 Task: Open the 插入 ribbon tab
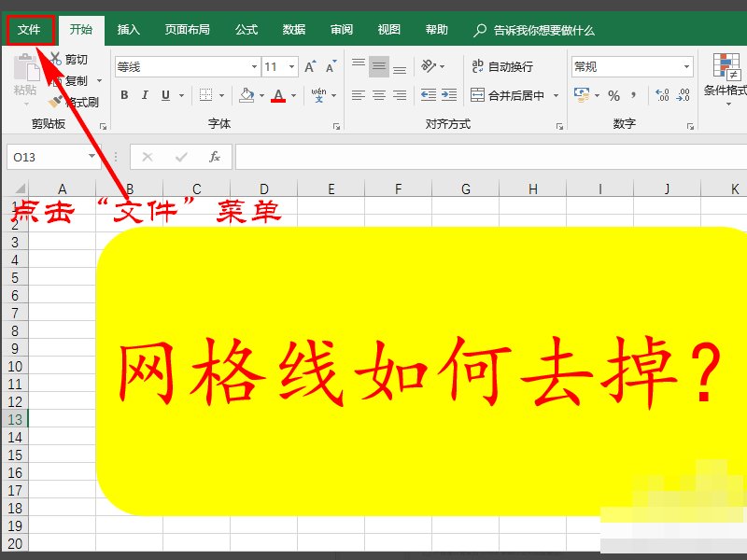127,29
